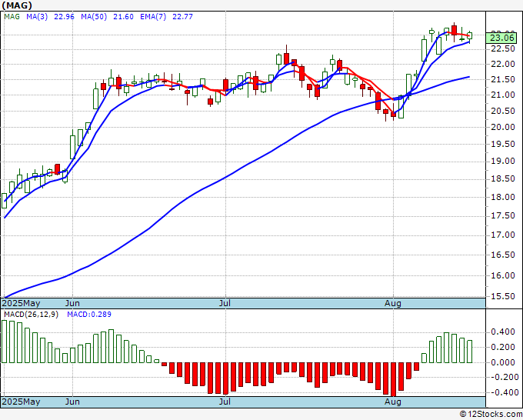Click the 16.50 price axis label
Viewport: 523px width, 420px height.
[503, 255]
